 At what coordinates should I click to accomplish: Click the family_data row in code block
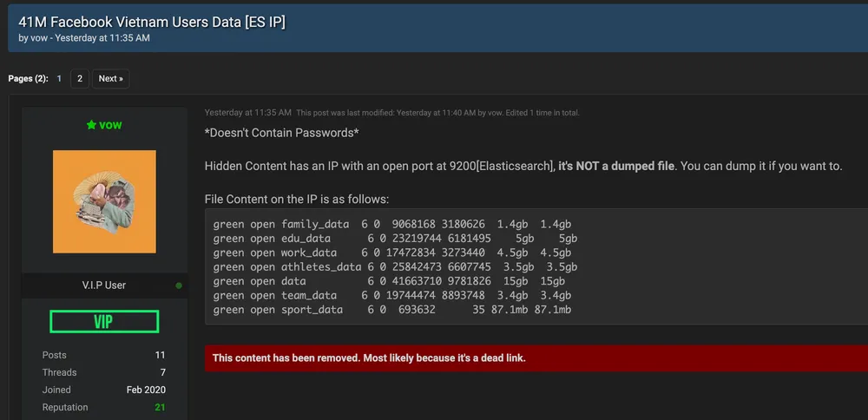[392, 224]
